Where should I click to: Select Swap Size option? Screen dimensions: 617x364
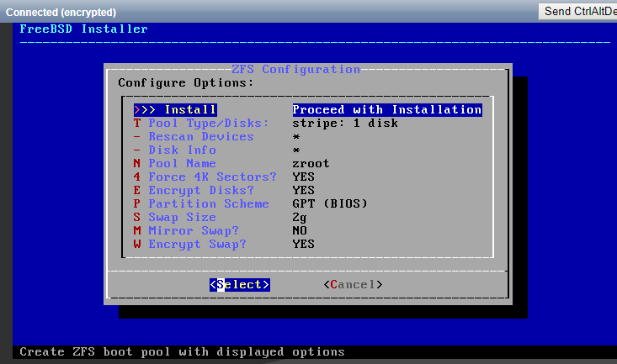coord(175,217)
